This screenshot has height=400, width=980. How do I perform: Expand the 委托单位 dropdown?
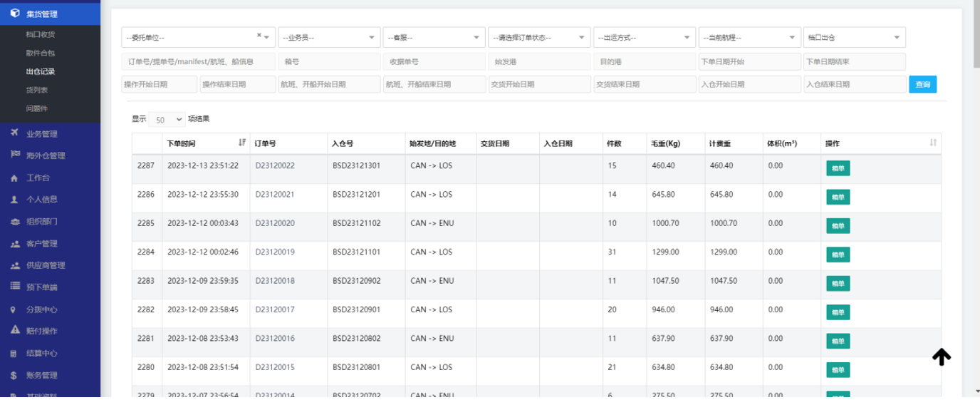pyautogui.click(x=198, y=37)
